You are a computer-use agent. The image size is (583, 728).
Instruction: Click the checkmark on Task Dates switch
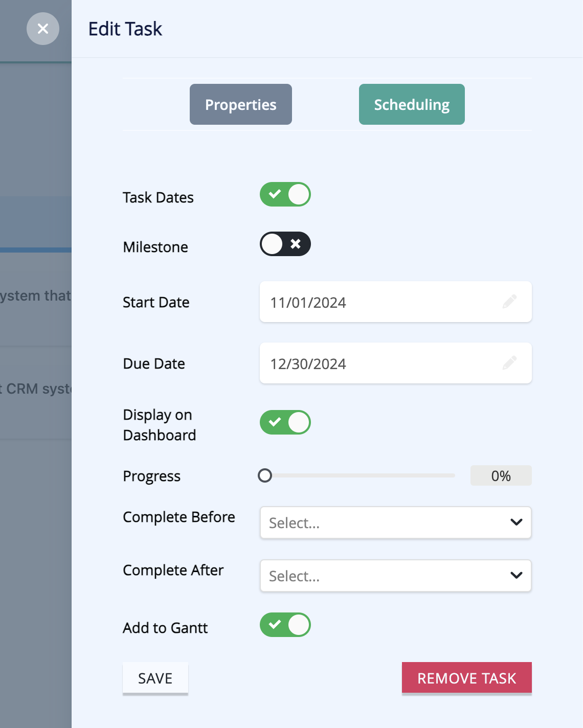click(275, 194)
